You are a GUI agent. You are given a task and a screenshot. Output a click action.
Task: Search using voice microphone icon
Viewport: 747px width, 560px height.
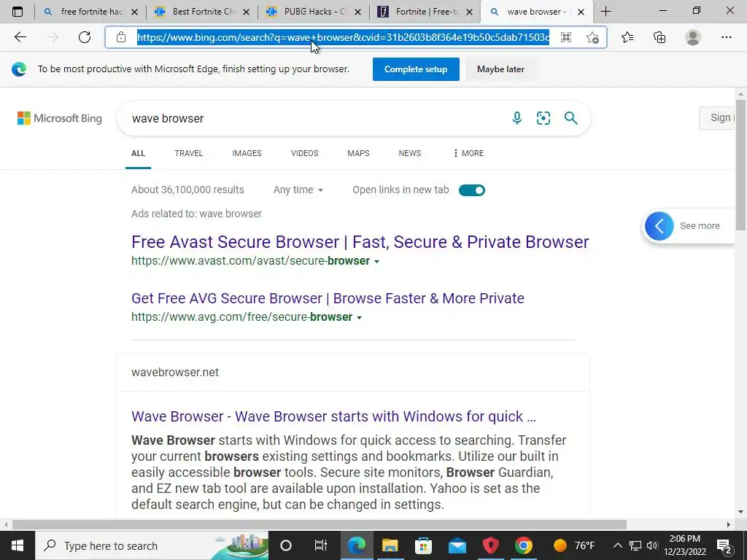pyautogui.click(x=517, y=118)
